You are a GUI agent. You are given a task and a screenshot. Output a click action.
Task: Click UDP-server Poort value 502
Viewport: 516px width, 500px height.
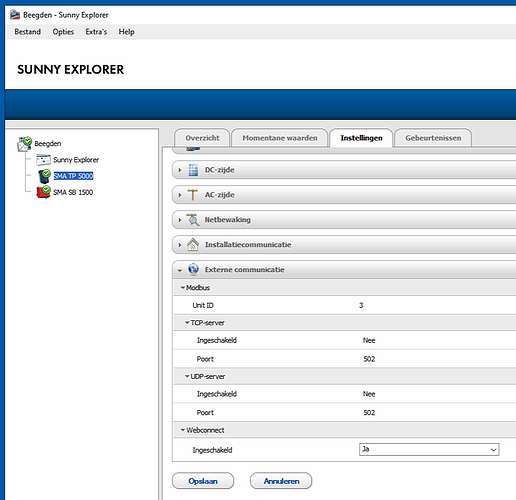369,413
